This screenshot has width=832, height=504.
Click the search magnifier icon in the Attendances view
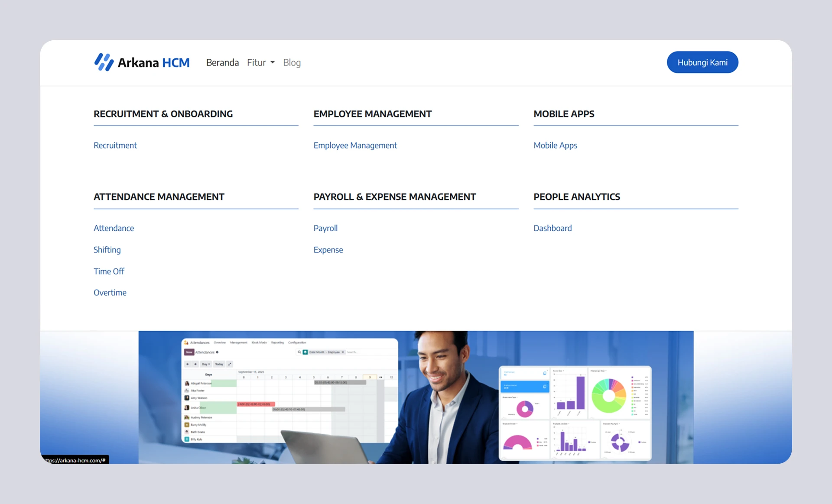coord(299,352)
